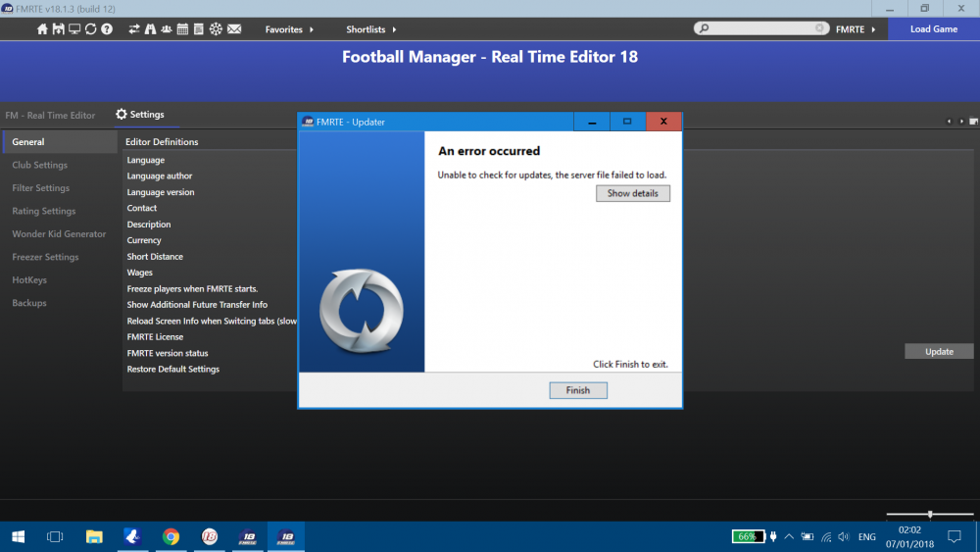Image resolution: width=980 pixels, height=552 pixels.
Task: Click the snowflake Freezer icon
Action: 217,29
